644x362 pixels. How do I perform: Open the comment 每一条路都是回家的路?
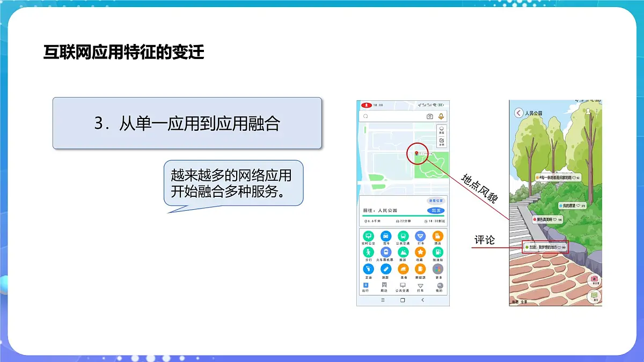(558, 177)
